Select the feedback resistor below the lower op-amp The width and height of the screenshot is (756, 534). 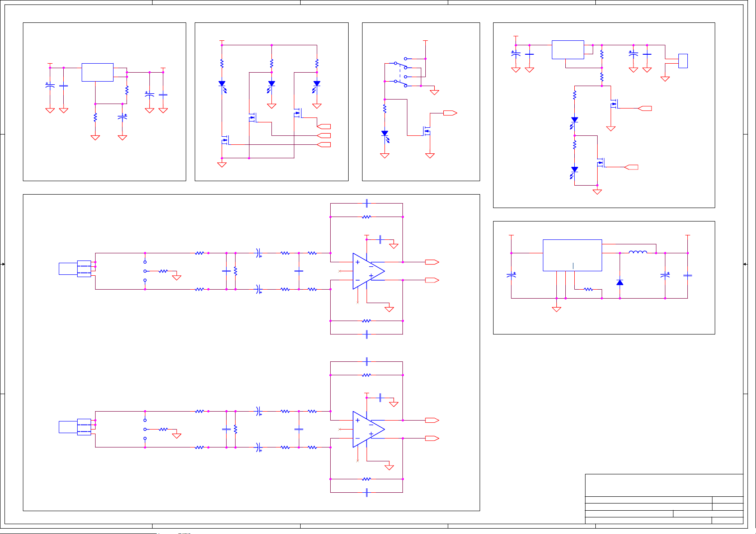[x=367, y=479]
